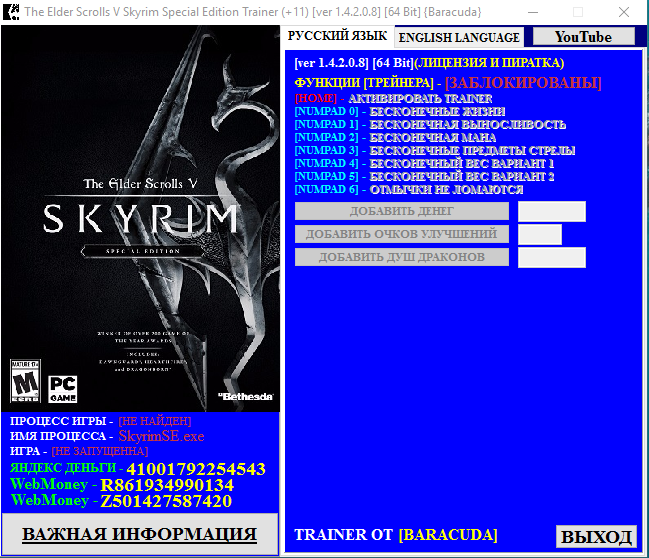Screen dimensions: 649x558
Task: Click the ДОБАВИТЬ ДЕНЕГ button
Action: pos(401,211)
